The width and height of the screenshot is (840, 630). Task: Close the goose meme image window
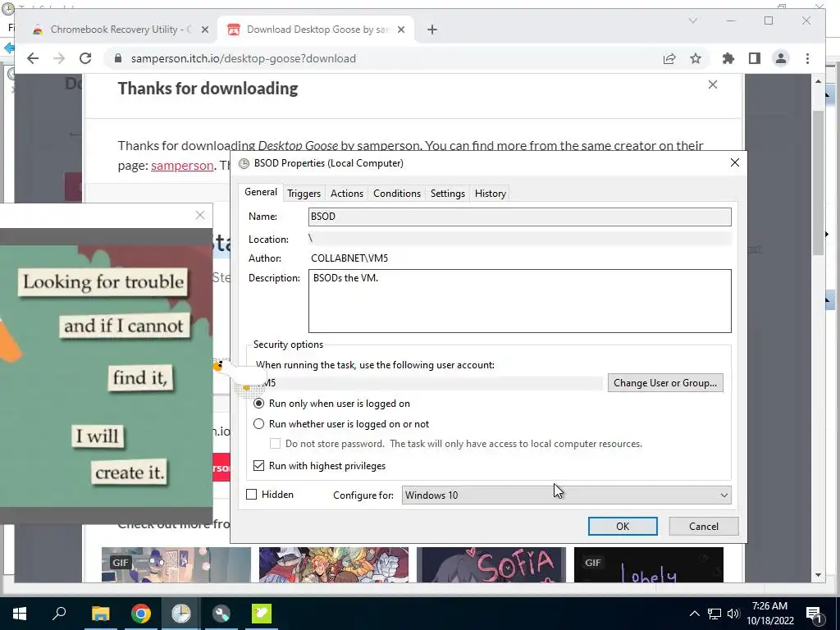coord(200,215)
